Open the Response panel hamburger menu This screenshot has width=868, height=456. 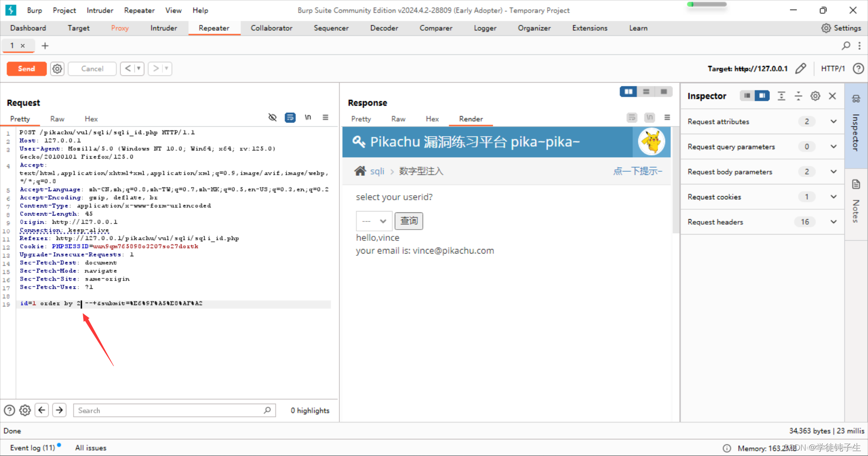(667, 118)
